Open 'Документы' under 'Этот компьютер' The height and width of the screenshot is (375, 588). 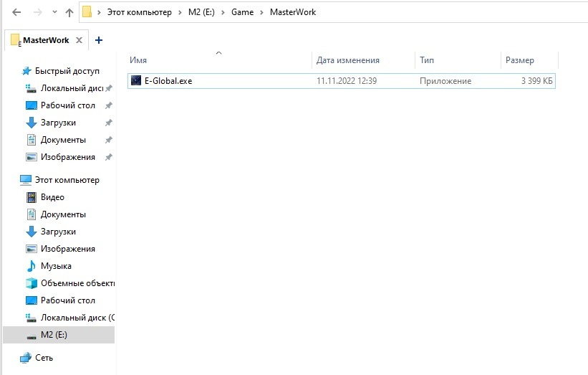[63, 214]
